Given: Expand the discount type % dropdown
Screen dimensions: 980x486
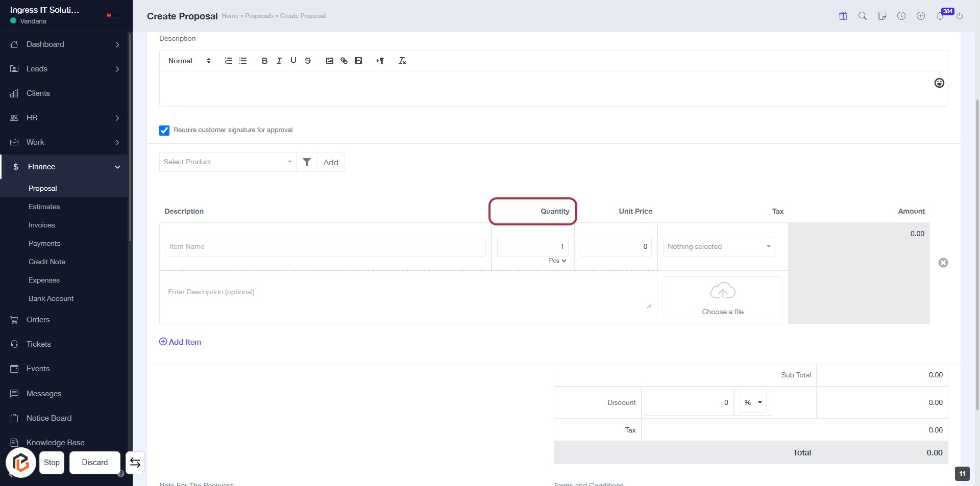Looking at the screenshot, I should (753, 402).
